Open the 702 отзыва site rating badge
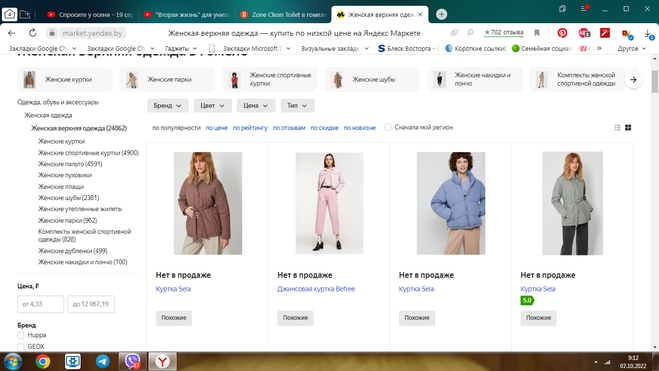The image size is (659, 371). (503, 32)
